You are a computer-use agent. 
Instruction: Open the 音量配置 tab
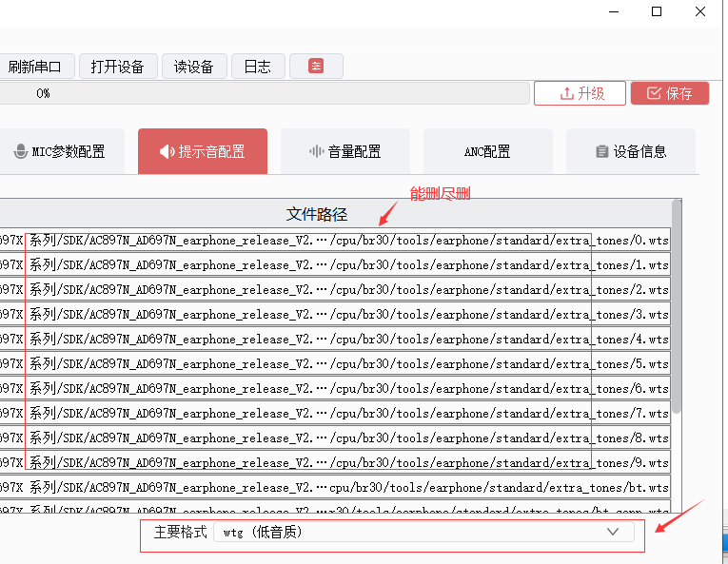[x=344, y=151]
